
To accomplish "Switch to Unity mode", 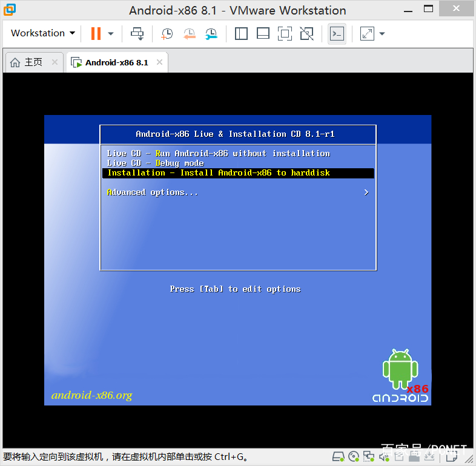I will (306, 33).
